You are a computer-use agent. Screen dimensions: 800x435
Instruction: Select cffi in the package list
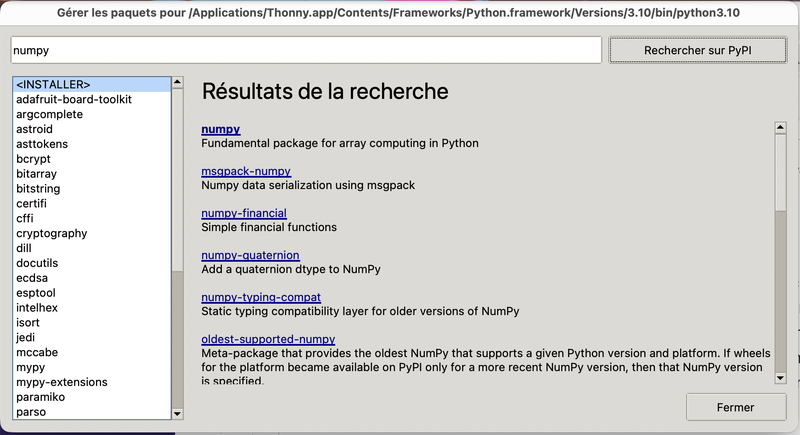(x=92, y=218)
